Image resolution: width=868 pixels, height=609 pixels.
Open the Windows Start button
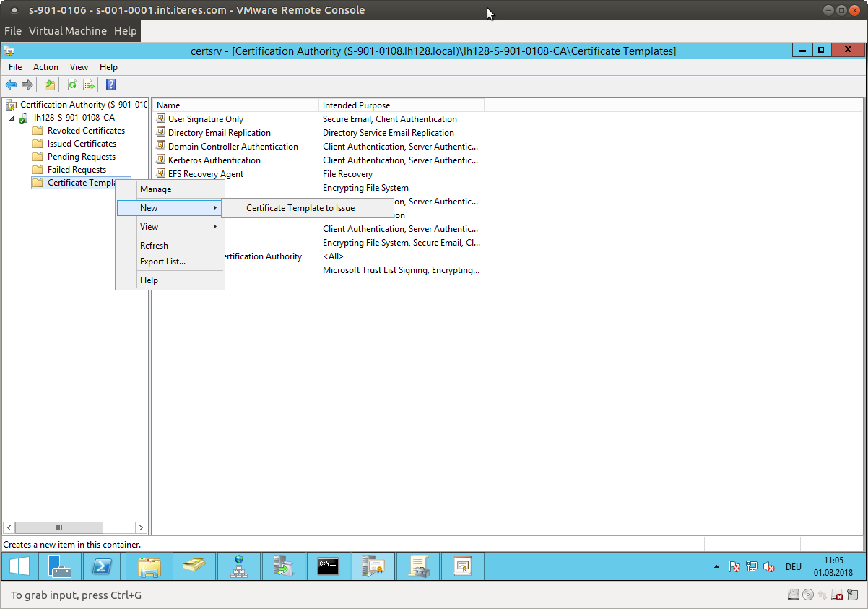19,567
